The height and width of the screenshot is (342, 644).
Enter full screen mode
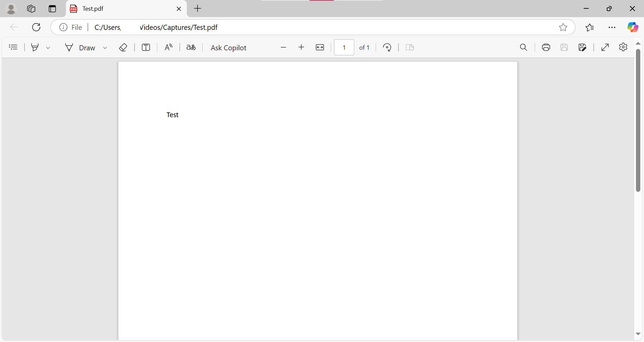click(605, 47)
